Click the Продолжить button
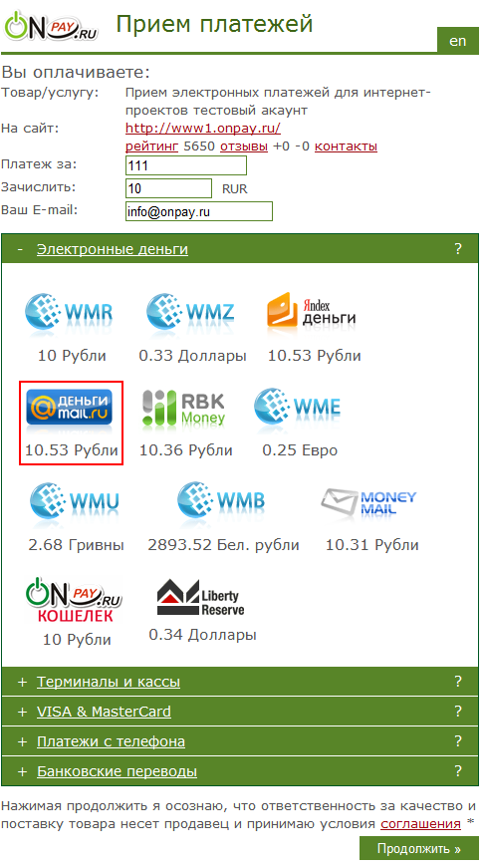484x868 pixels. pos(418,848)
